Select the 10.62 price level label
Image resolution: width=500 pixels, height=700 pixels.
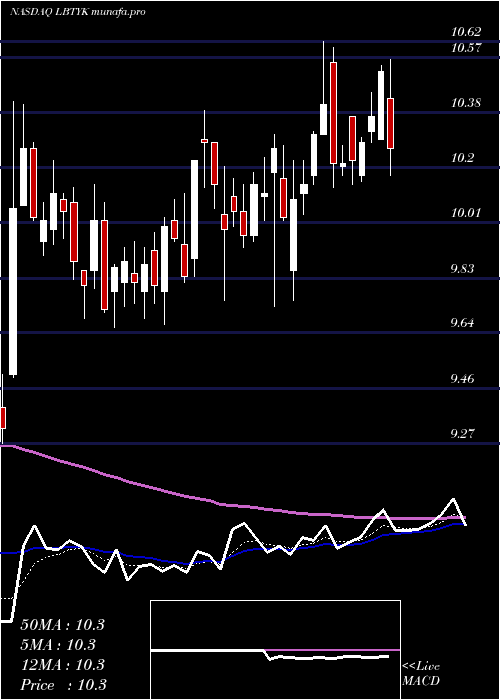pyautogui.click(x=466, y=32)
